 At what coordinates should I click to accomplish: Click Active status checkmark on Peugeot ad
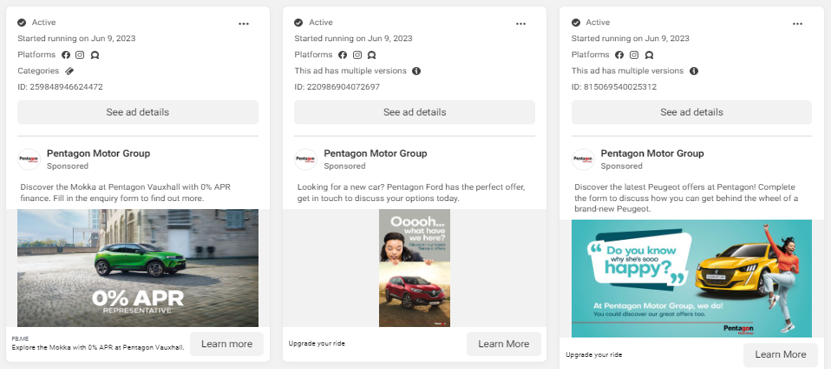576,22
